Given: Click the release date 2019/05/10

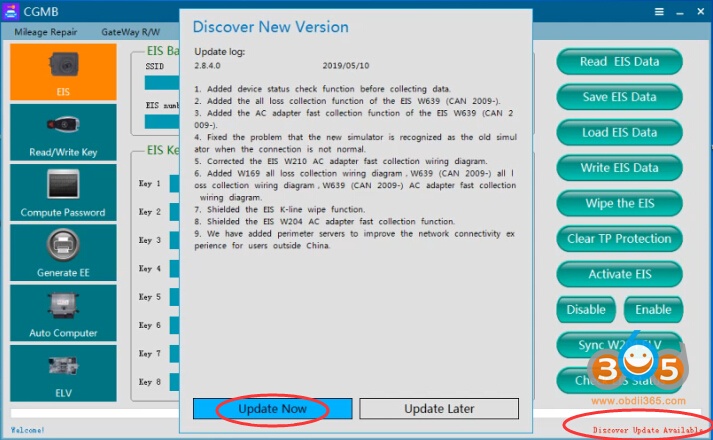Looking at the screenshot, I should point(346,65).
